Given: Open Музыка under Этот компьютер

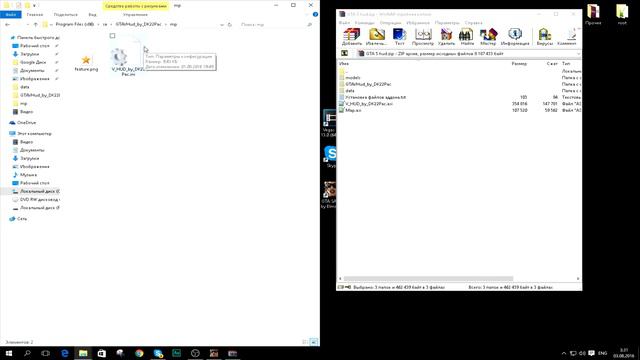Looking at the screenshot, I should [x=28, y=175].
